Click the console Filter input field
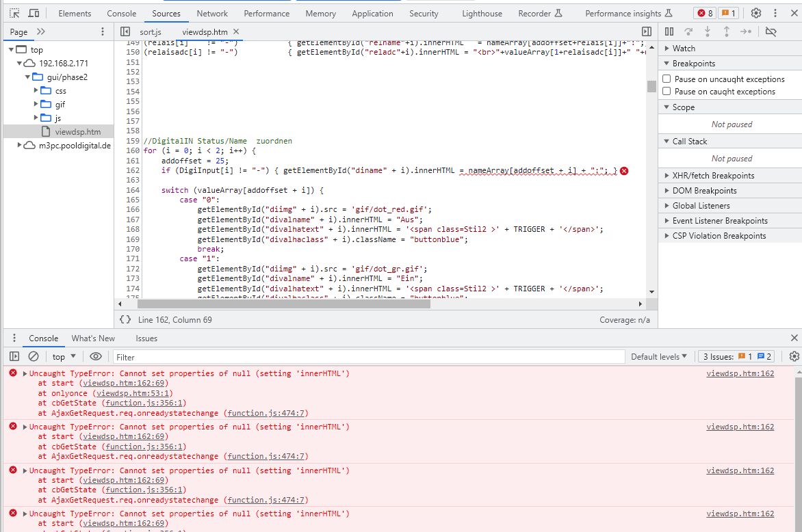This screenshot has width=802, height=532. [369, 357]
